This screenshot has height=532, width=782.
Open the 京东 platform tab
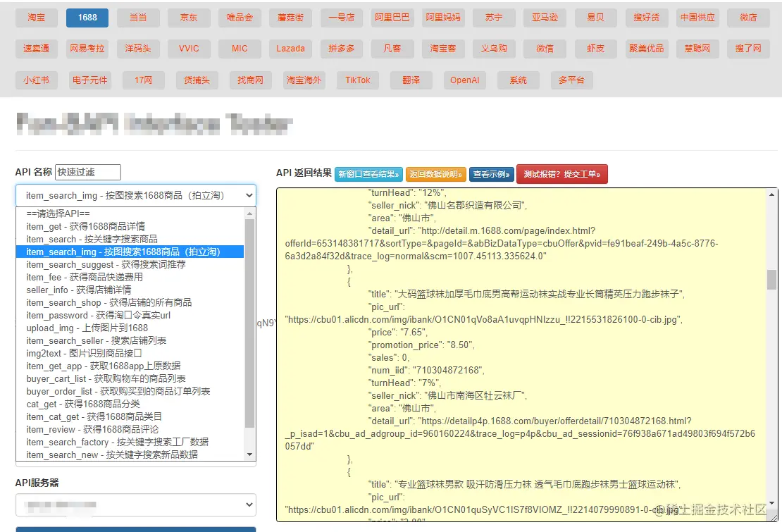click(x=189, y=18)
